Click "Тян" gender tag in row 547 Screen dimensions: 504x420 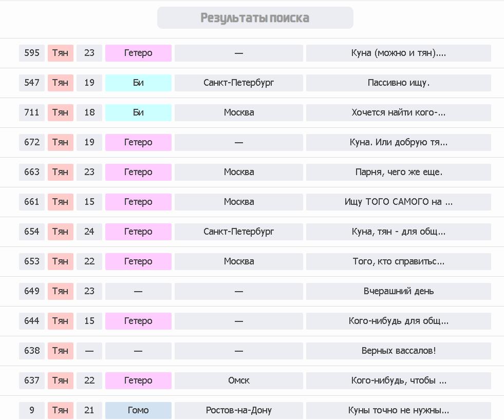(x=60, y=83)
